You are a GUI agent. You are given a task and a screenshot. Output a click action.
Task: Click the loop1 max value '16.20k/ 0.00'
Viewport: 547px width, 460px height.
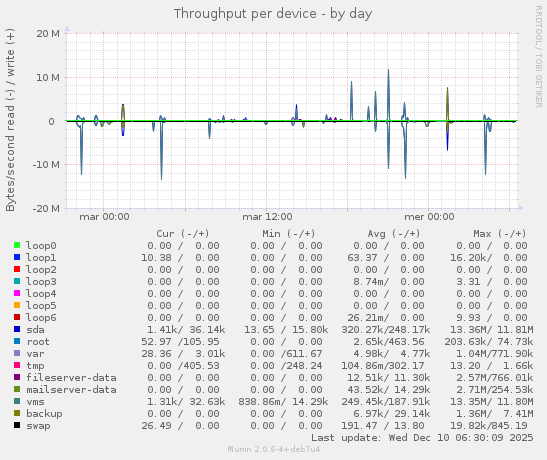pyautogui.click(x=488, y=257)
